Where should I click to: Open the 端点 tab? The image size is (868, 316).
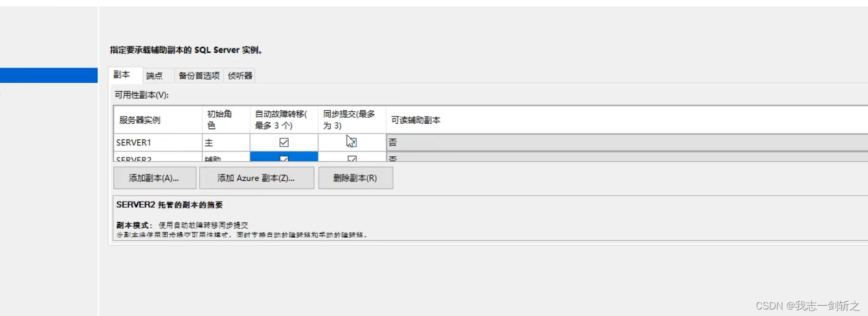pos(155,76)
